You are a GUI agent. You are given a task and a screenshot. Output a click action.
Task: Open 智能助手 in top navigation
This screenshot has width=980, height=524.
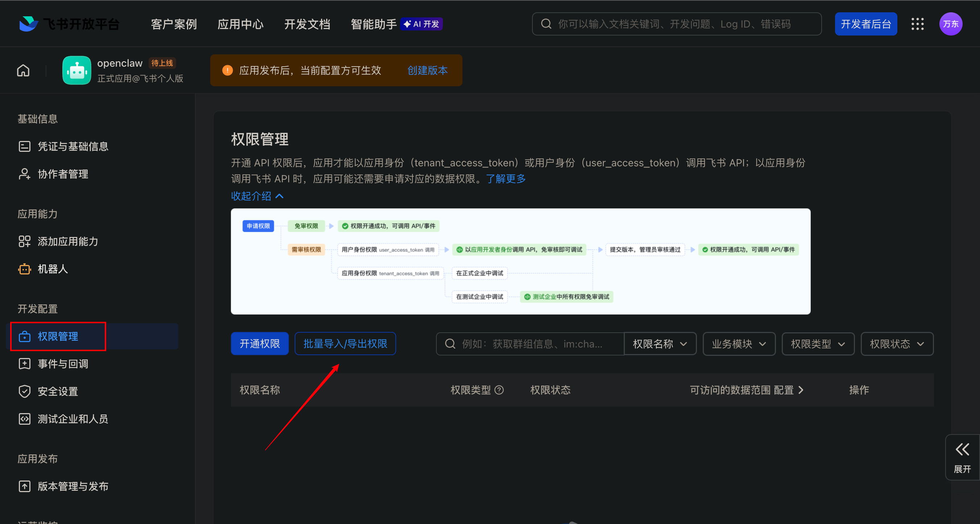tap(374, 24)
